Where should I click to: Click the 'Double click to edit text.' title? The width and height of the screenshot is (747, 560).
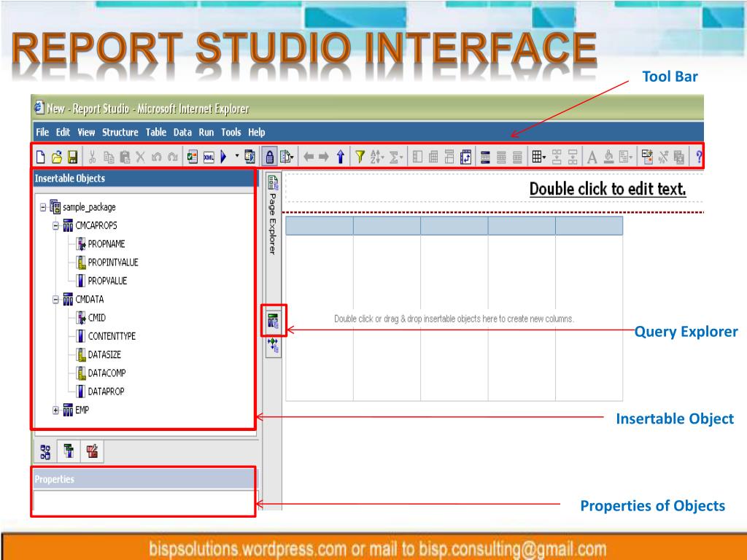(x=608, y=189)
